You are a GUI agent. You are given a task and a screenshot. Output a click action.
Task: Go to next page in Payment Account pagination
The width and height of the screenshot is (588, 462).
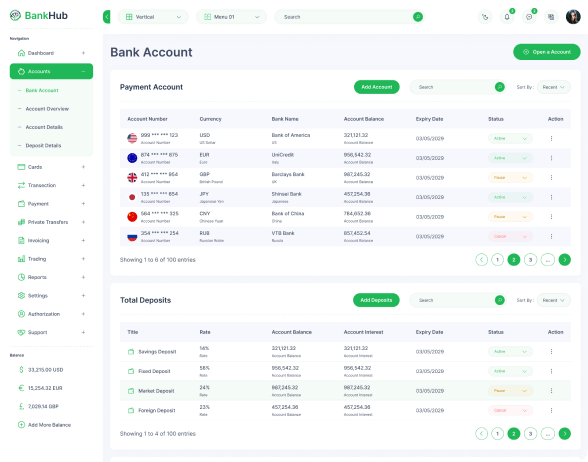coord(564,260)
